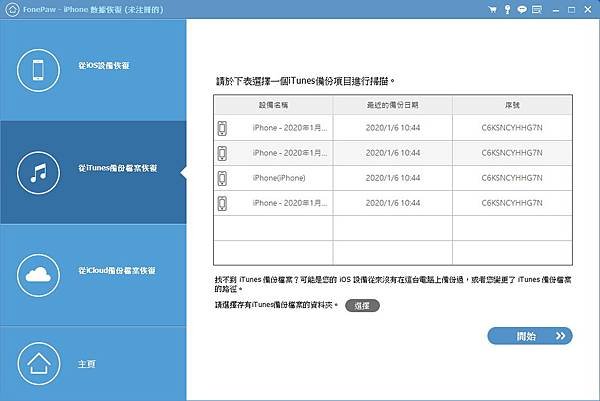Click the iCloud cloud circle icon

38,275
